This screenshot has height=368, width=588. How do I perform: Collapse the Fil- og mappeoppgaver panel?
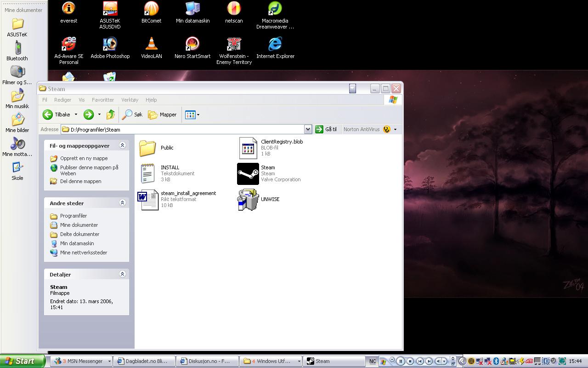pos(122,145)
